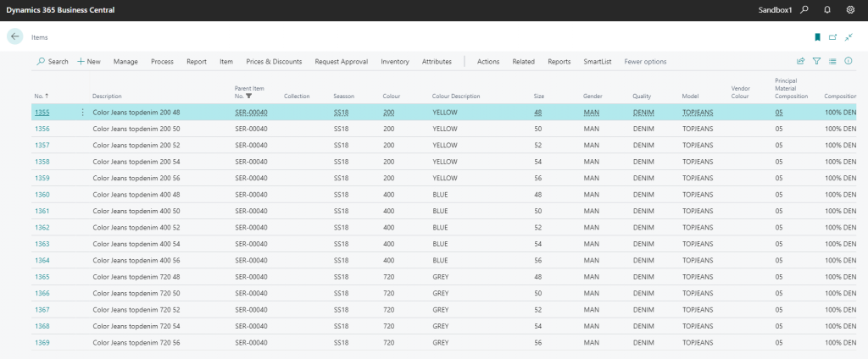The width and height of the screenshot is (868, 359).
Task: Click YELLOW colour description in row 1358
Action: click(445, 162)
